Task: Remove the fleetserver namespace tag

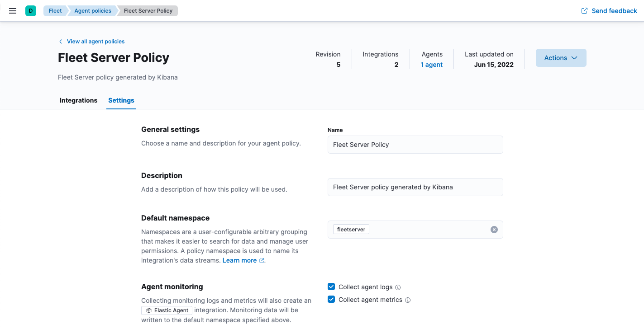Action: (351, 229)
